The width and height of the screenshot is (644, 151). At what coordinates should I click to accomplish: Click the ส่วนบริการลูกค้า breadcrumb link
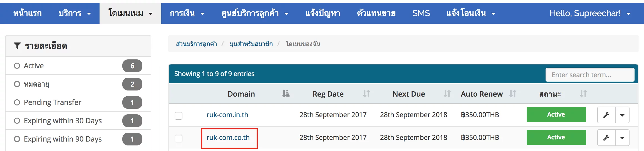196,44
